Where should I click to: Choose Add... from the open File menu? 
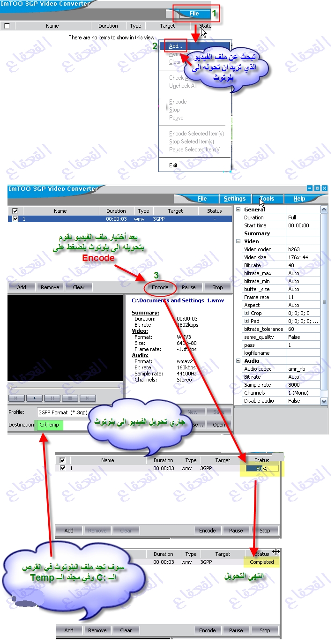point(176,46)
